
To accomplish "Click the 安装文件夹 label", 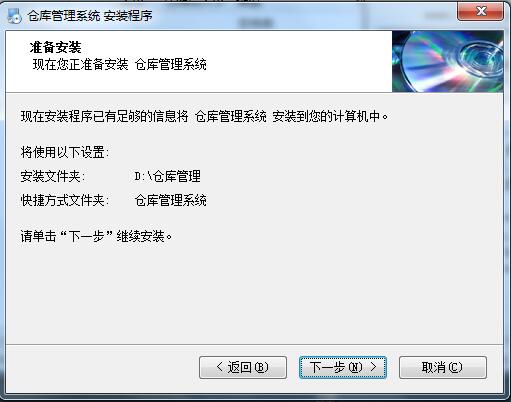I will click(53, 176).
